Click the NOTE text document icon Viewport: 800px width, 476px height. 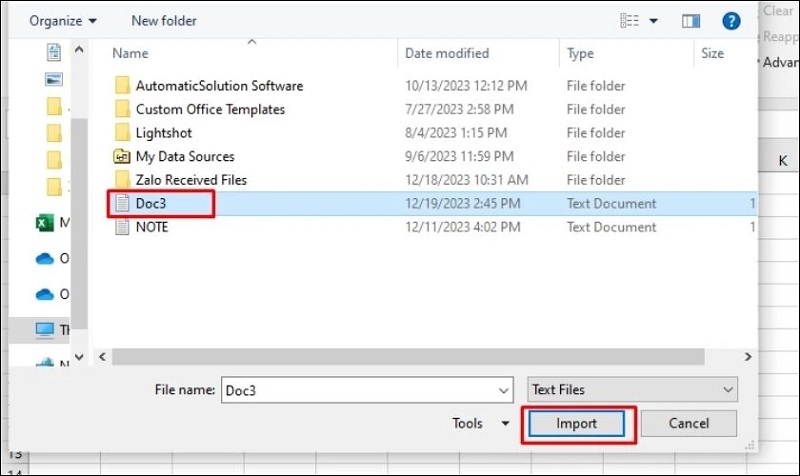pyautogui.click(x=121, y=227)
